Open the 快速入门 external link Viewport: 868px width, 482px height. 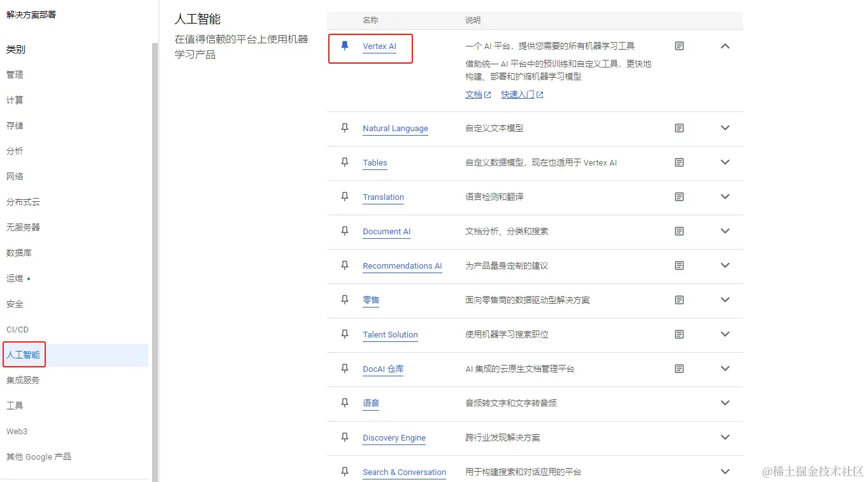(x=522, y=95)
